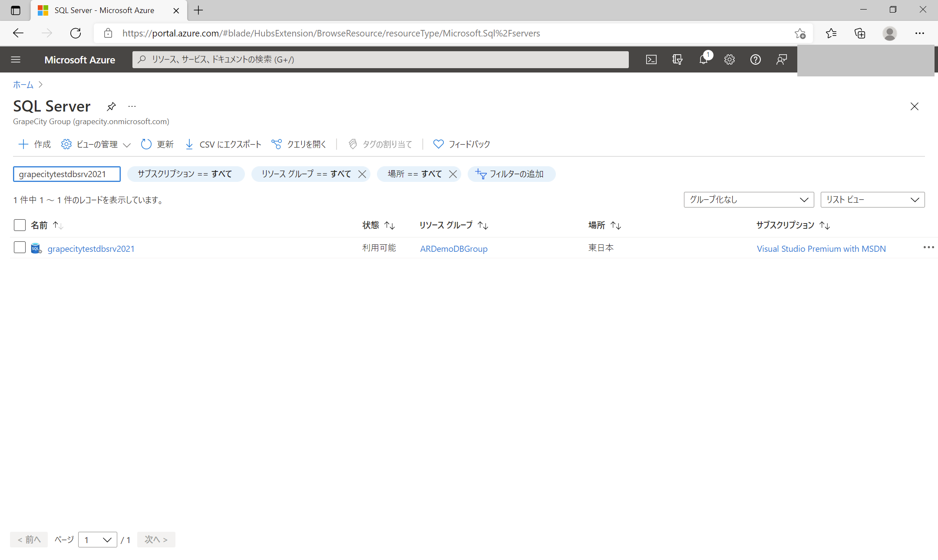Open the feedback person icon in header
The height and width of the screenshot is (560, 938).
coord(782,59)
